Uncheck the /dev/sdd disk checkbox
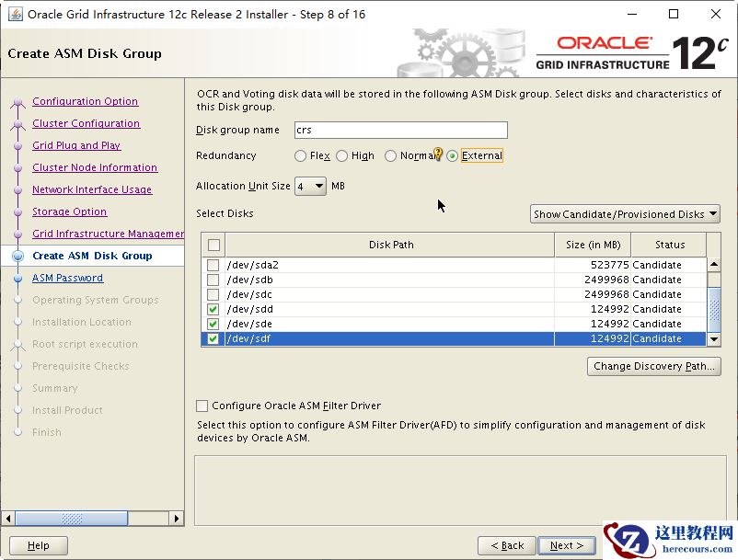The width and height of the screenshot is (738, 560). (x=213, y=310)
